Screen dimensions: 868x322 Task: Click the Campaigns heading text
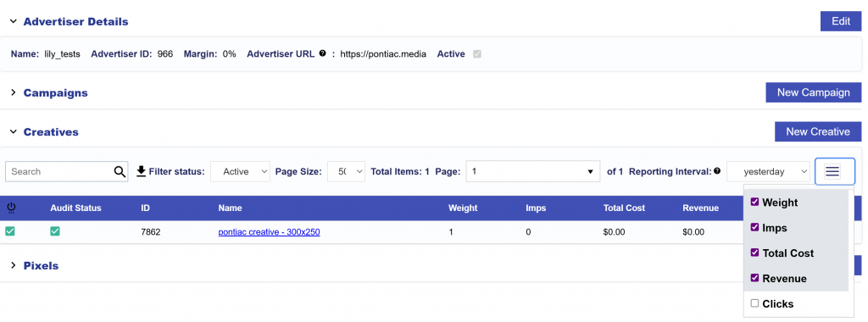[x=55, y=93]
